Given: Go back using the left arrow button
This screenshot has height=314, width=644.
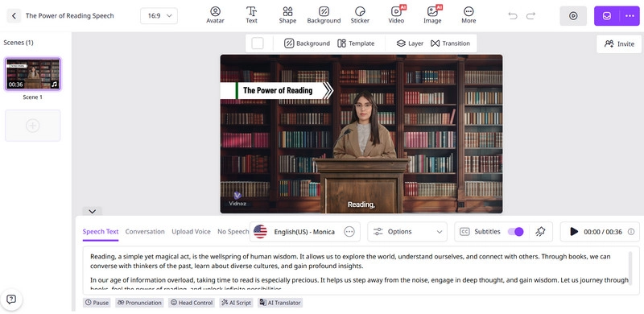Looking at the screenshot, I should click(14, 16).
